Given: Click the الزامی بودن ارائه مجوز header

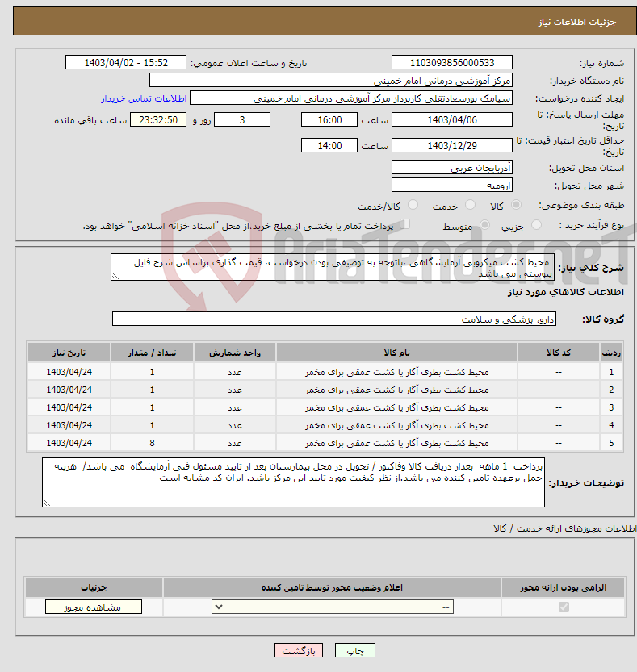Looking at the screenshot, I should click(563, 587).
